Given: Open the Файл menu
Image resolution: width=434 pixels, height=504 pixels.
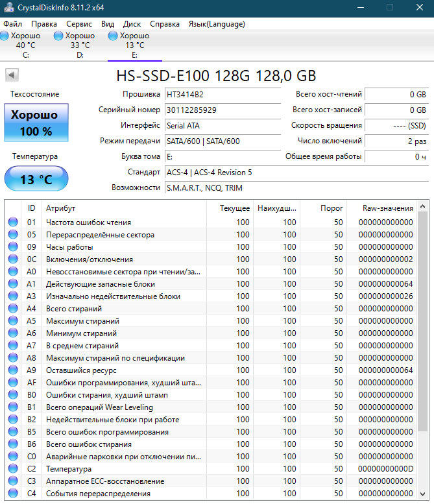Looking at the screenshot, I should 12,24.
